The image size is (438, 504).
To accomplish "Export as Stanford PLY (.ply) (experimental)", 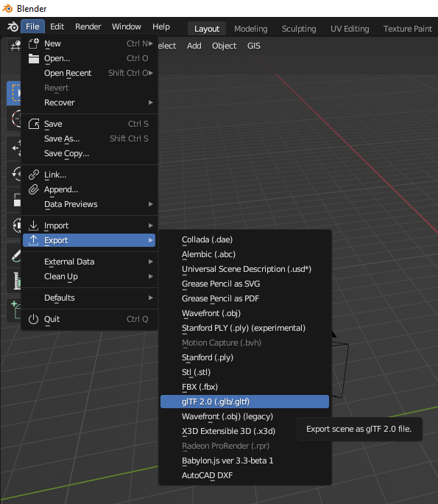I will tap(244, 328).
